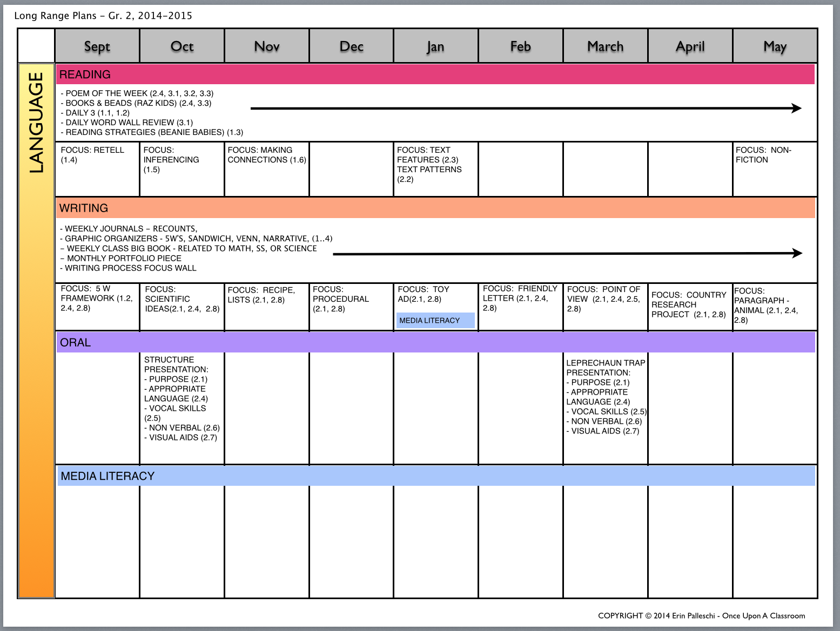Click the LEPRECHAUN TRAP PRESENTATION cell
The height and width of the screenshot is (631, 840).
[x=605, y=408]
